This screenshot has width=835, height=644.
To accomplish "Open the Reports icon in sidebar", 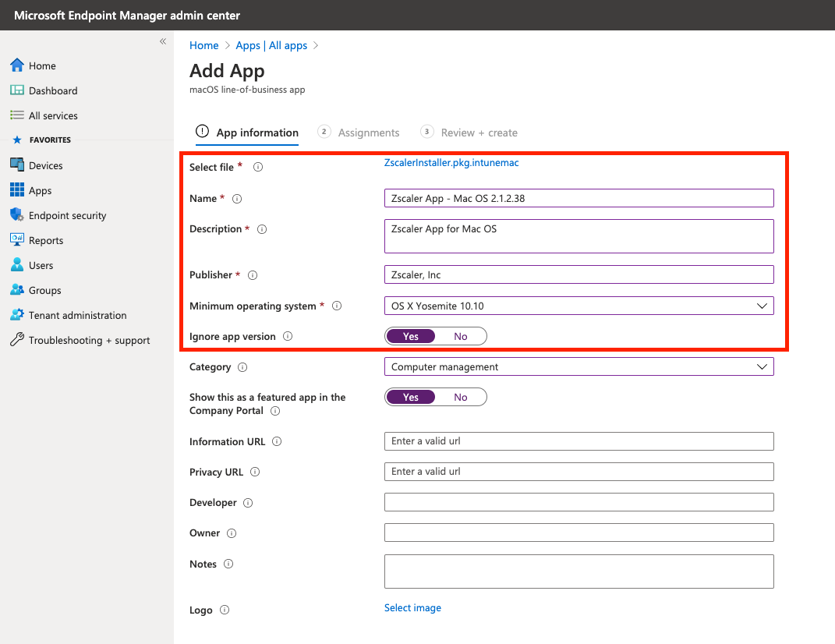I will [17, 240].
